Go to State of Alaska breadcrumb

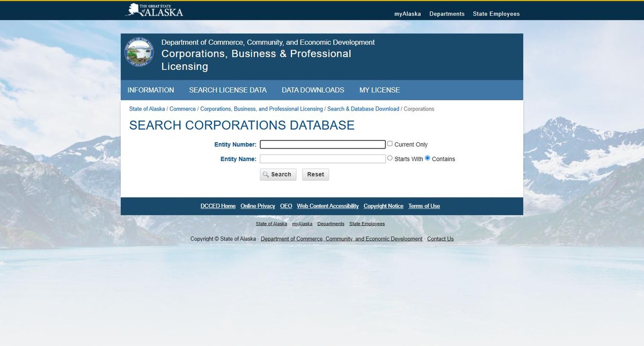(x=147, y=109)
